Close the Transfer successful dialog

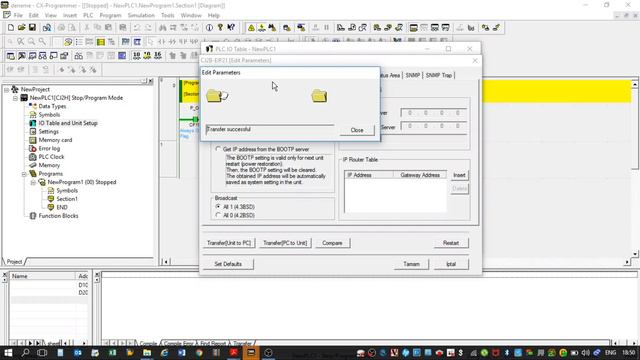click(357, 130)
